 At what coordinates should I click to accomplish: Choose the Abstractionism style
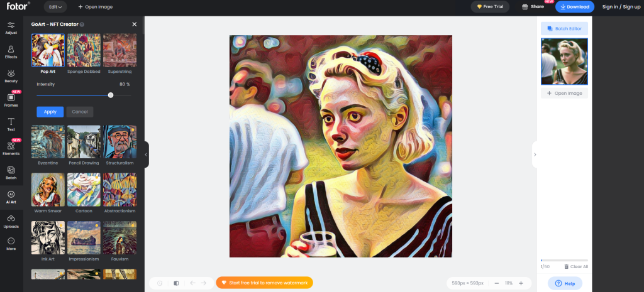119,190
